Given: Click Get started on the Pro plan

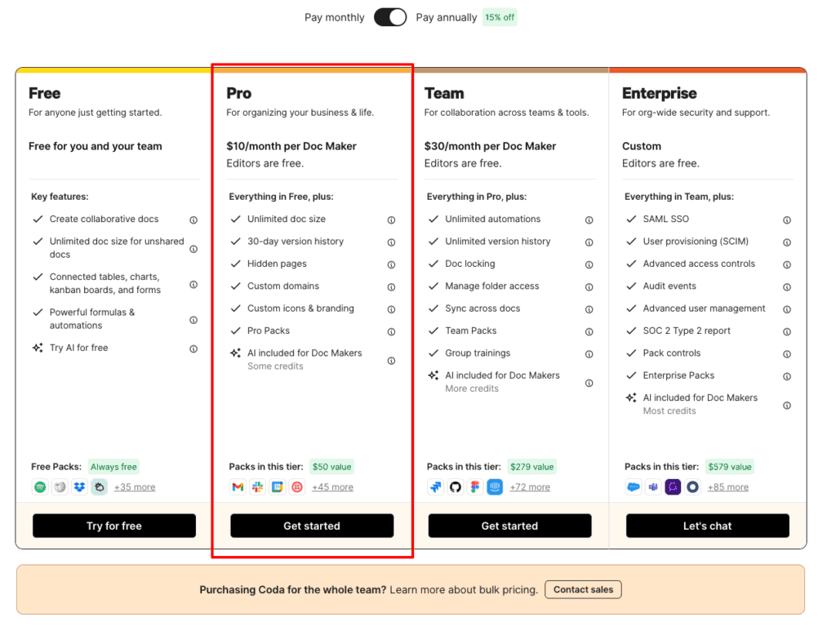Looking at the screenshot, I should [311, 526].
